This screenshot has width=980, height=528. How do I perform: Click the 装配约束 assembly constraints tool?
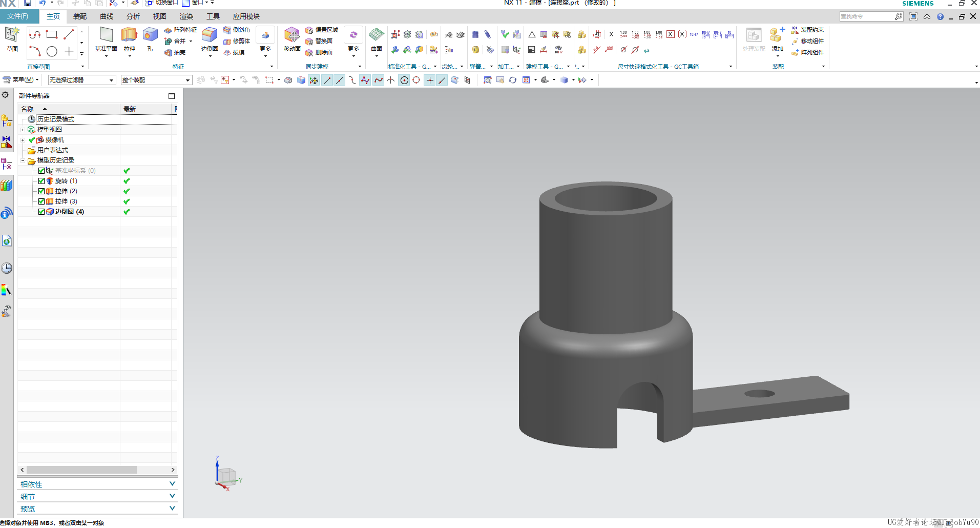pyautogui.click(x=807, y=30)
